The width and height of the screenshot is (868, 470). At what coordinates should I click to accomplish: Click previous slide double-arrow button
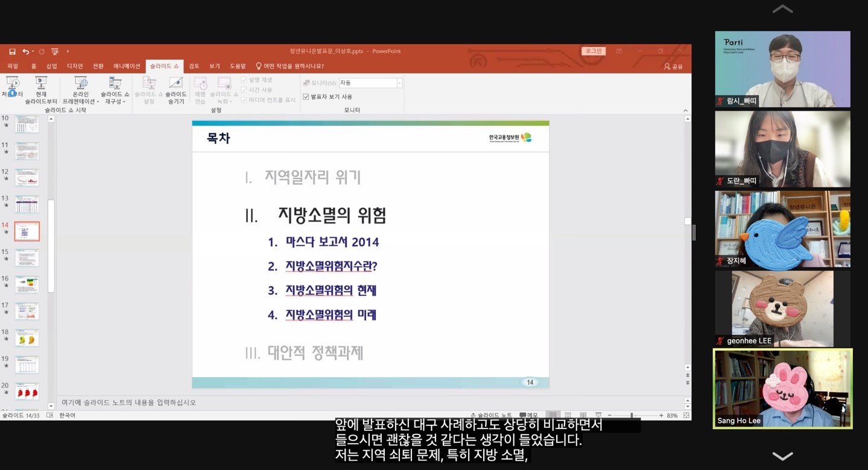pos(687,375)
